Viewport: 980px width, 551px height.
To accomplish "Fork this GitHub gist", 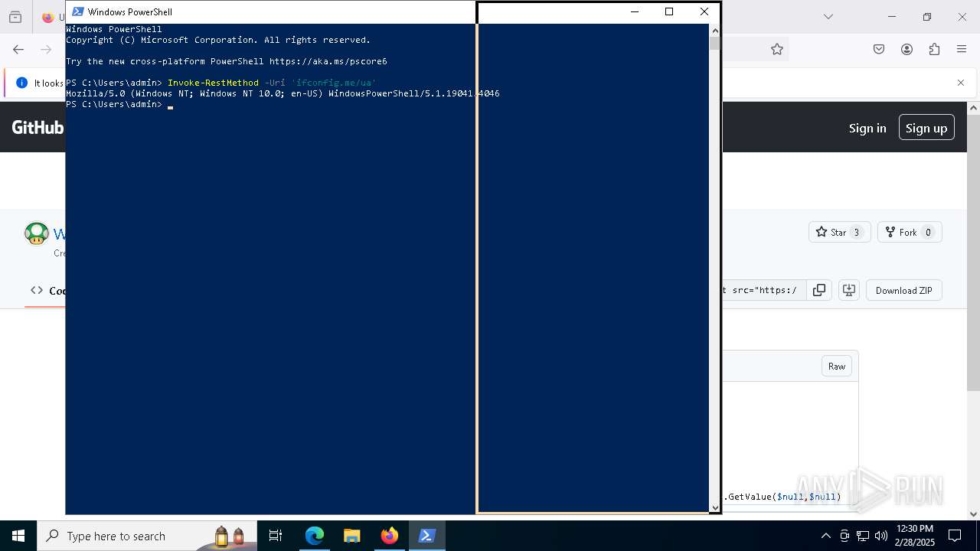I will [910, 232].
